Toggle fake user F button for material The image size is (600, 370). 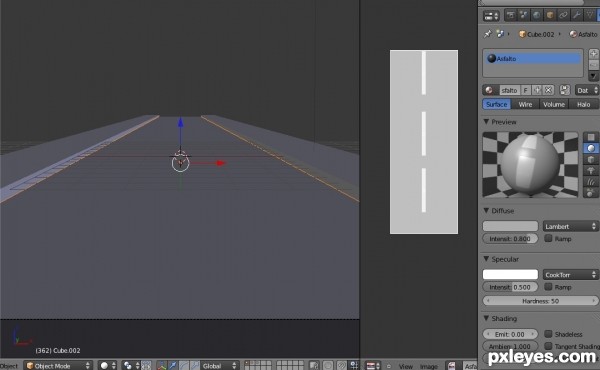click(x=525, y=90)
